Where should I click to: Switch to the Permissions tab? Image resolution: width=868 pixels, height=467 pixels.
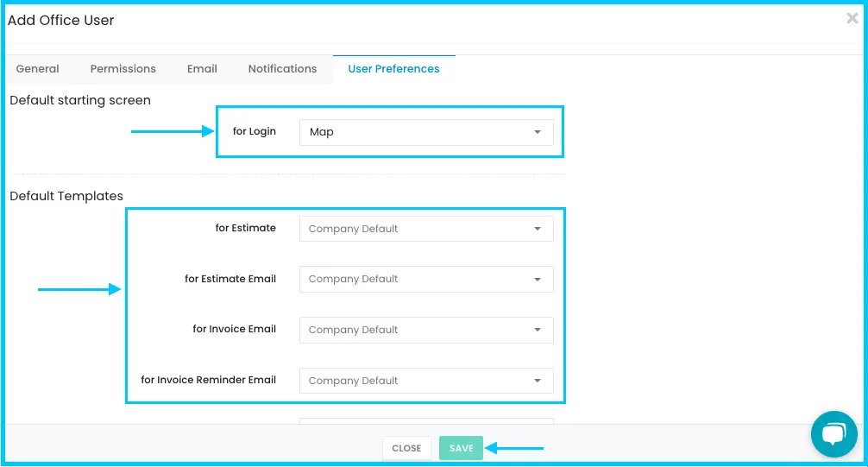pos(123,69)
